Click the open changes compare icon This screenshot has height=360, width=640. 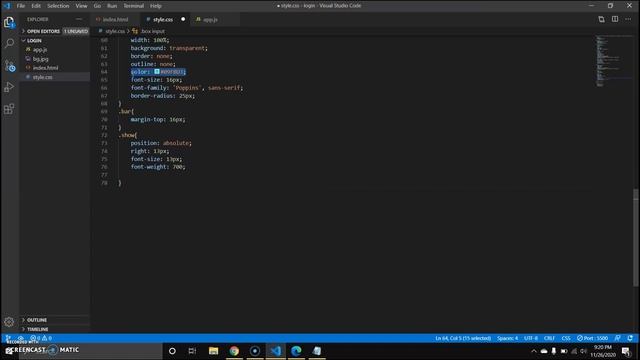point(601,19)
